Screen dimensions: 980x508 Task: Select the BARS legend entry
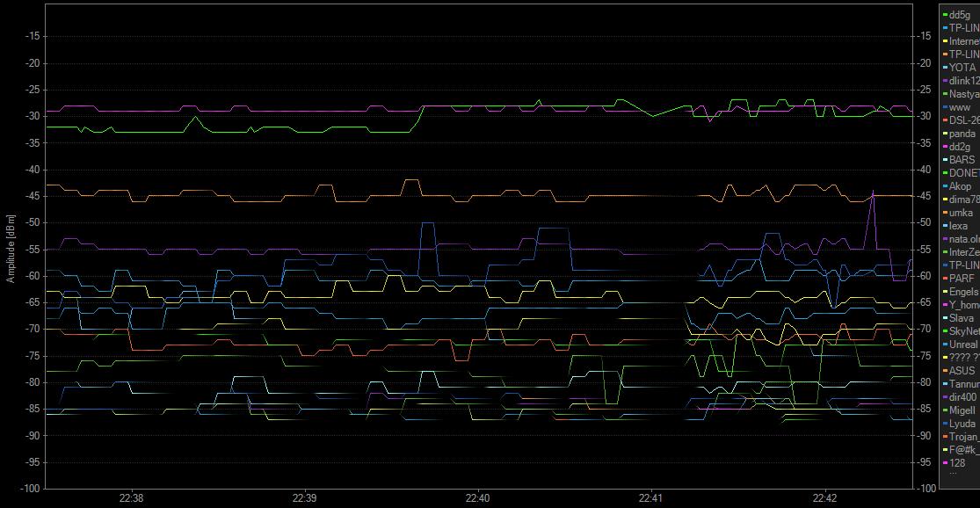960,159
